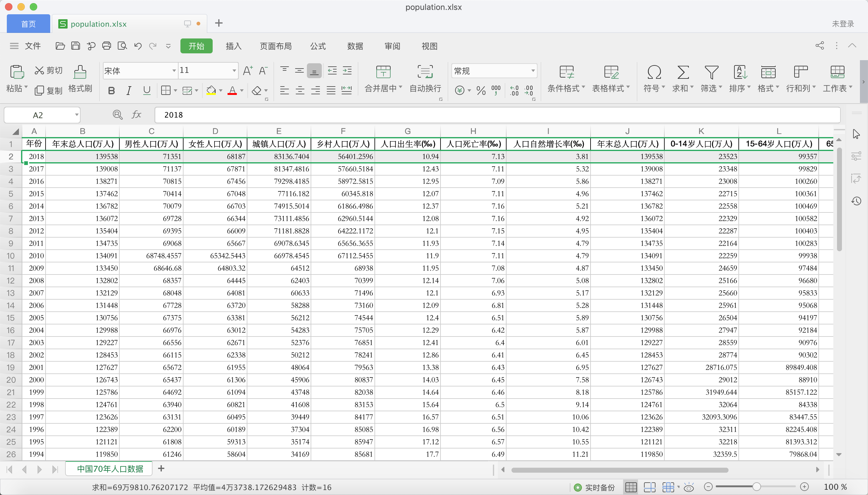Click the format painter (格式刷) icon
Viewport: 868px width, 495px height.
coord(80,72)
